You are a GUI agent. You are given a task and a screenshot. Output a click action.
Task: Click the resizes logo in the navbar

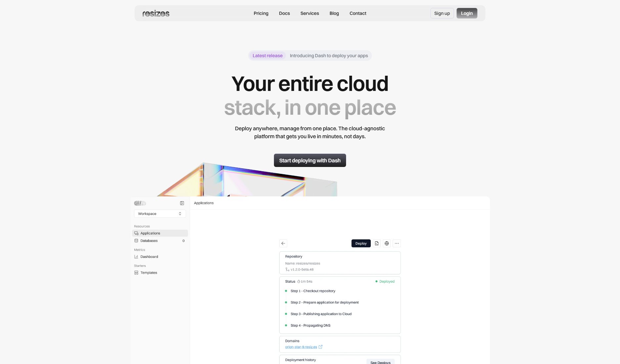click(155, 13)
